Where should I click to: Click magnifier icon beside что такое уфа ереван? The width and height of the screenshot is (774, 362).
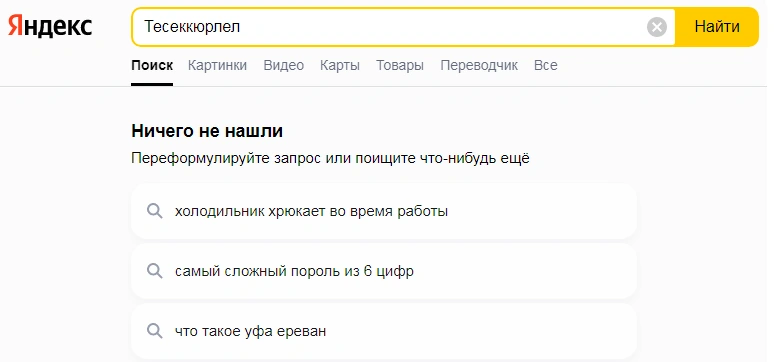coord(155,331)
